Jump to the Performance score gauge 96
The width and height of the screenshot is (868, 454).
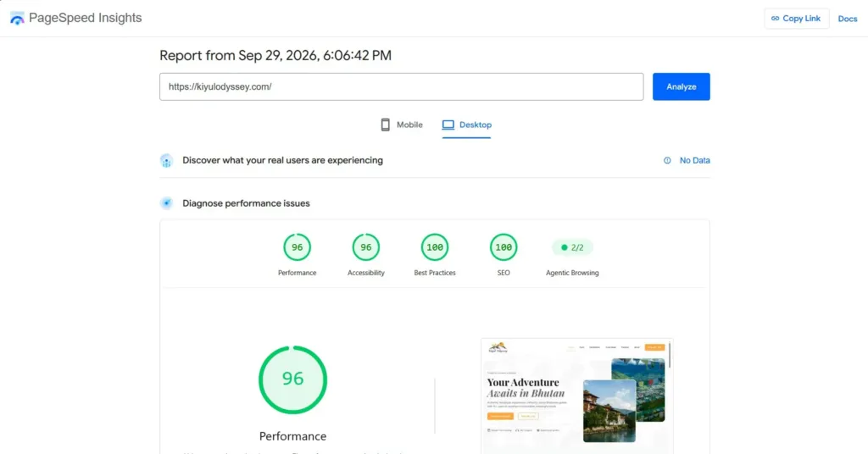coord(298,247)
